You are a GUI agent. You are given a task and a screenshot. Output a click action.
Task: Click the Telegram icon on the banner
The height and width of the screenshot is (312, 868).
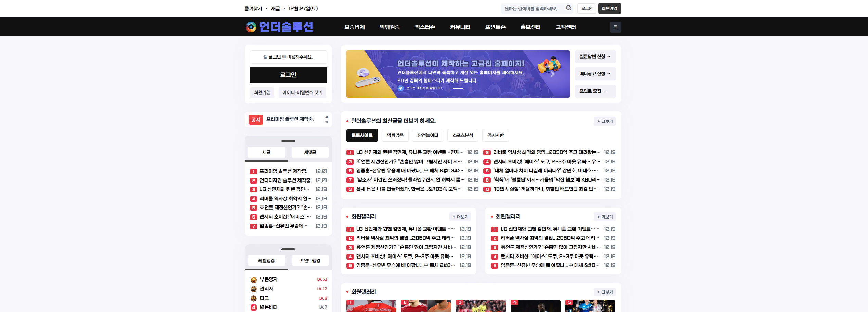400,88
